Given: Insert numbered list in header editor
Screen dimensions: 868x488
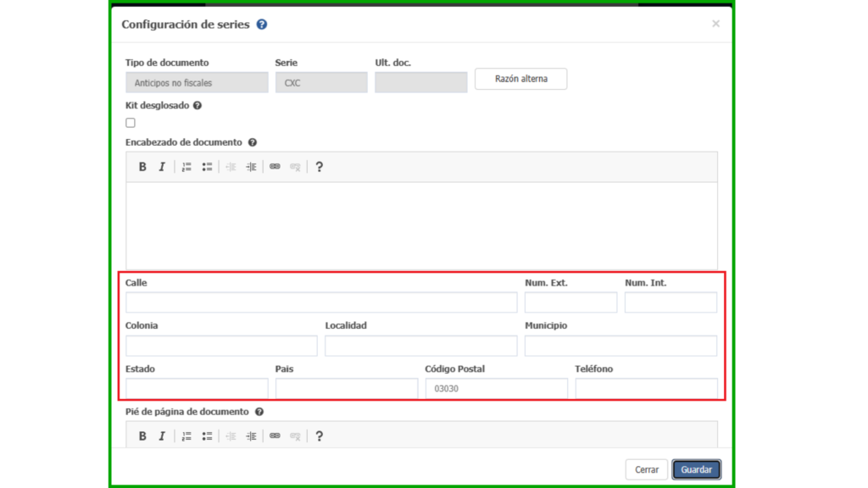Looking at the screenshot, I should pyautogui.click(x=186, y=167).
